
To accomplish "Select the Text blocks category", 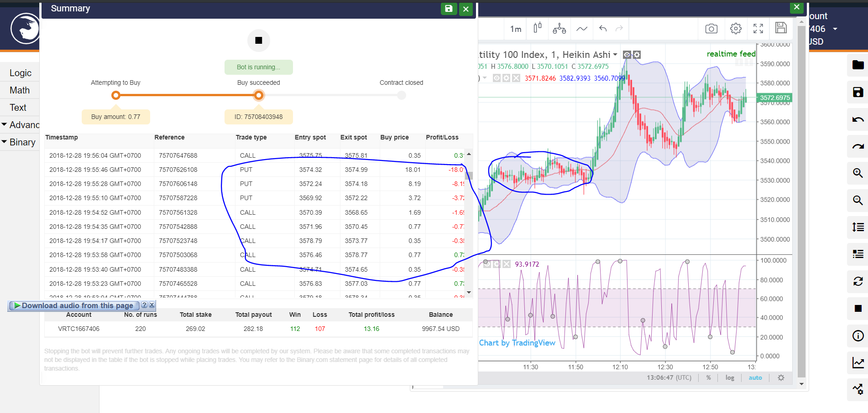I will [x=18, y=107].
